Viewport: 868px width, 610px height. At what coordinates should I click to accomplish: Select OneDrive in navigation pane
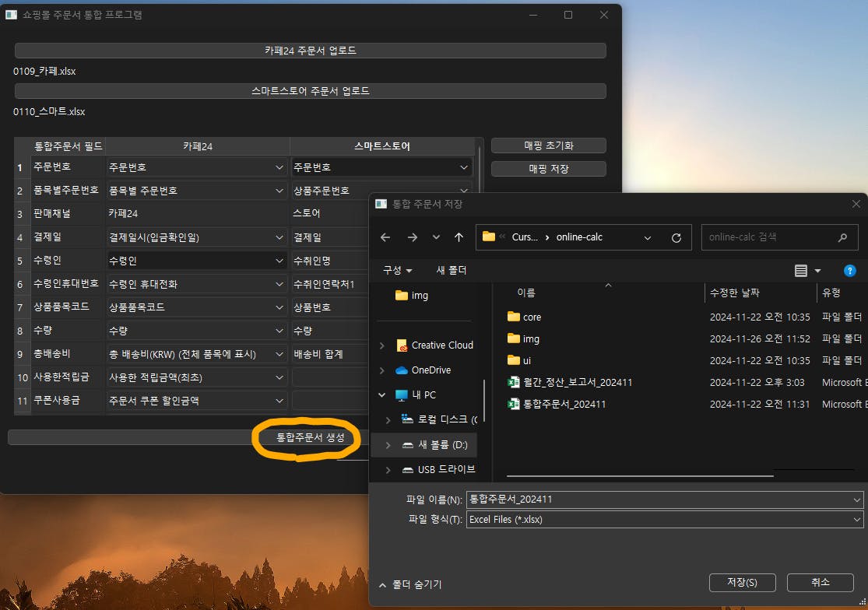click(x=423, y=370)
